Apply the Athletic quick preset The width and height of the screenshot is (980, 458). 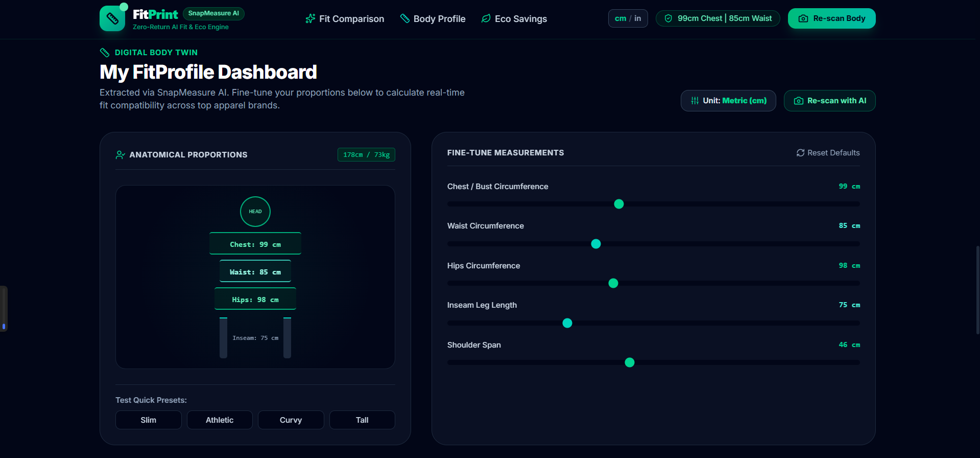[220, 420]
